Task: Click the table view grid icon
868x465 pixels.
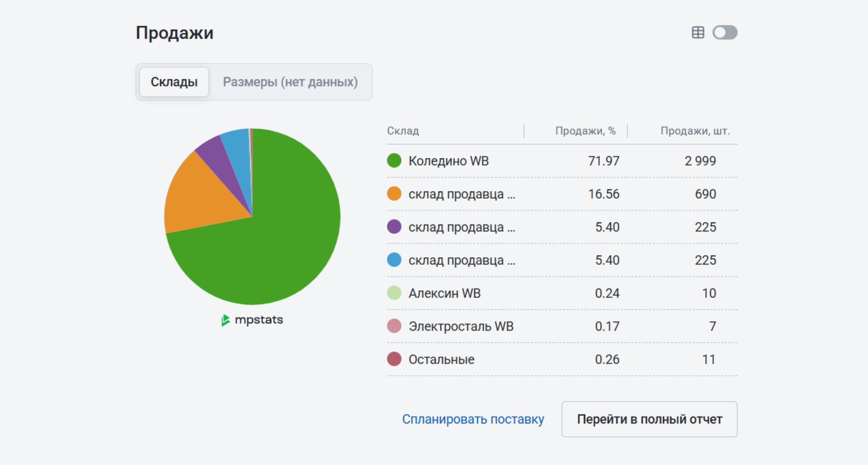Action: [698, 32]
